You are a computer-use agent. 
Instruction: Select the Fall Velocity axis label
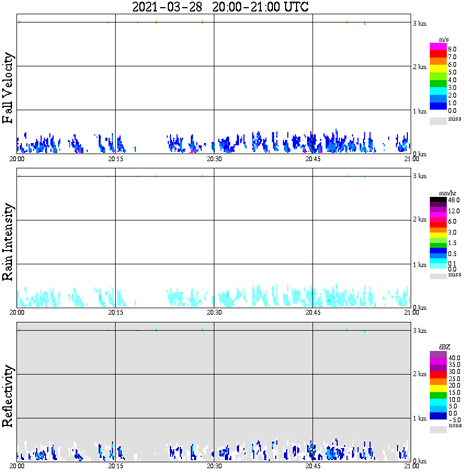(8, 88)
